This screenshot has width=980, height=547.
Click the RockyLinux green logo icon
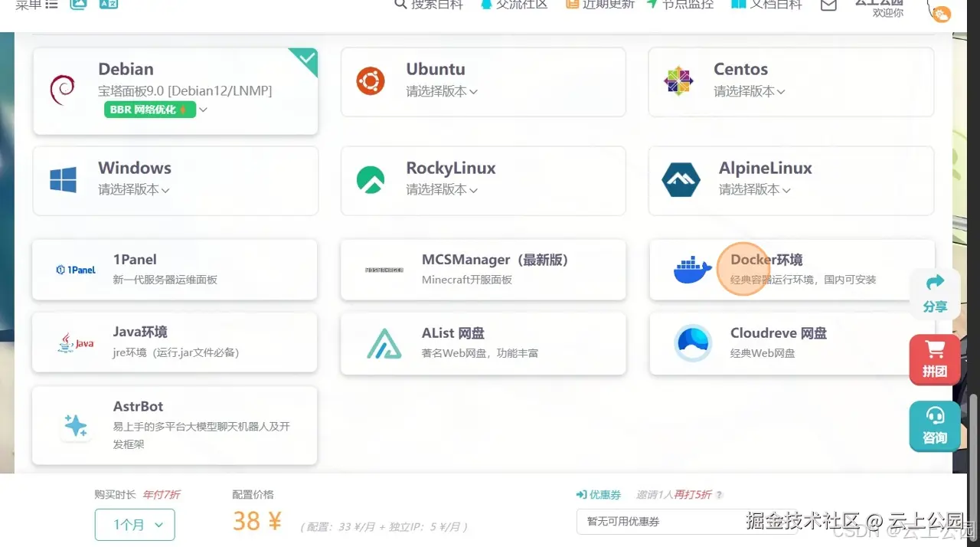(371, 179)
